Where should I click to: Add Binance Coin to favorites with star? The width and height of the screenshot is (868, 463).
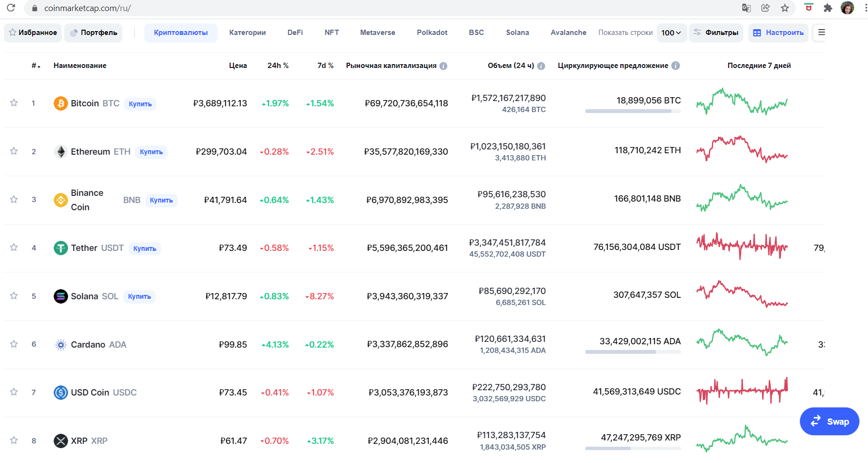click(14, 199)
